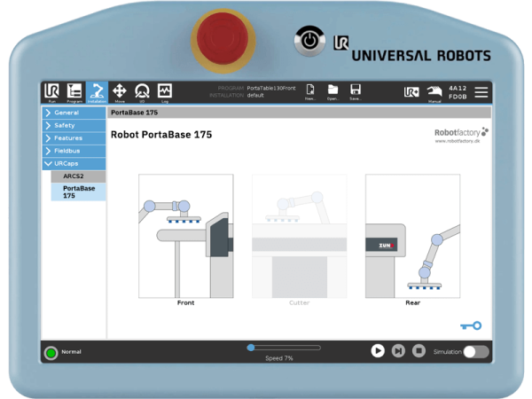Click the www.robotfactory.dk link
This screenshot has width=532, height=399.
click(x=458, y=141)
